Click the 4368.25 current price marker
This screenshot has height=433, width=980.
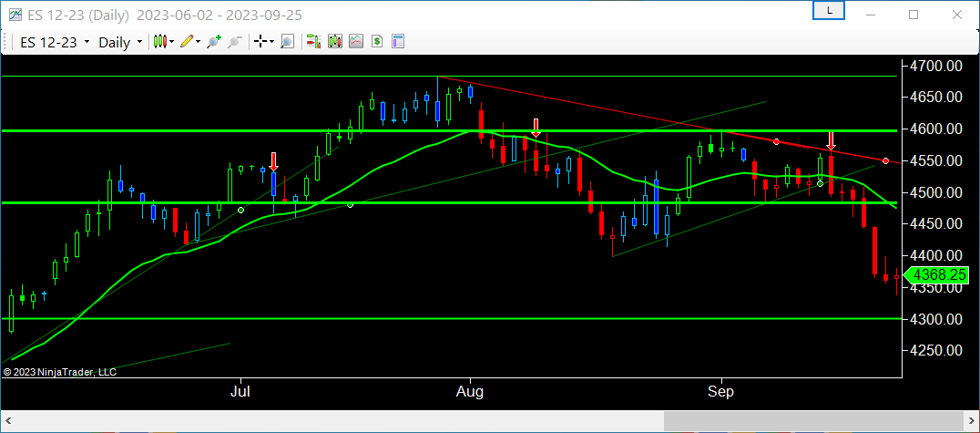coord(937,274)
